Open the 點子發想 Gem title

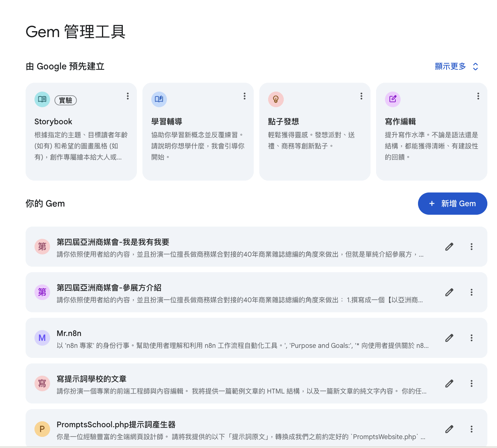[x=283, y=122]
